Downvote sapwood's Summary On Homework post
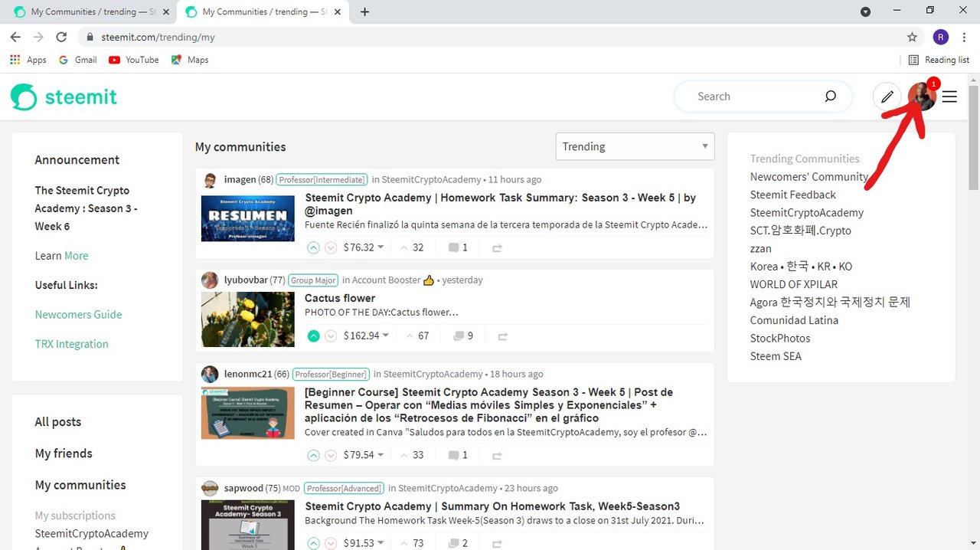Viewport: 980px width, 550px height. (331, 543)
